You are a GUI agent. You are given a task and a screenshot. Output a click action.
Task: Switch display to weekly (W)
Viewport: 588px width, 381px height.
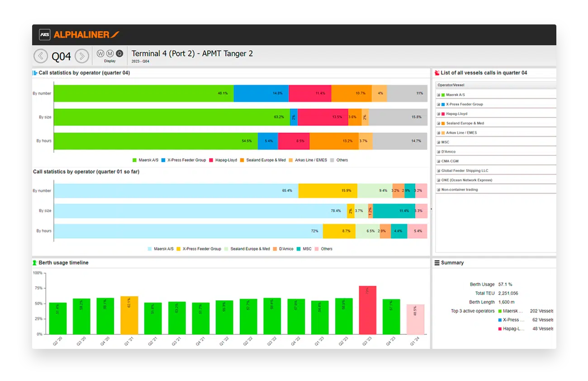pyautogui.click(x=100, y=53)
